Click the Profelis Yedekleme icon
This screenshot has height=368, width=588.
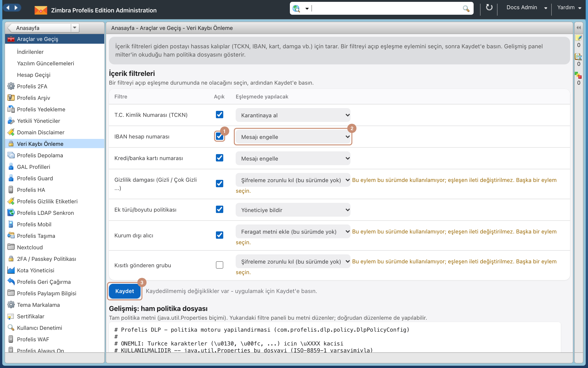[11, 109]
